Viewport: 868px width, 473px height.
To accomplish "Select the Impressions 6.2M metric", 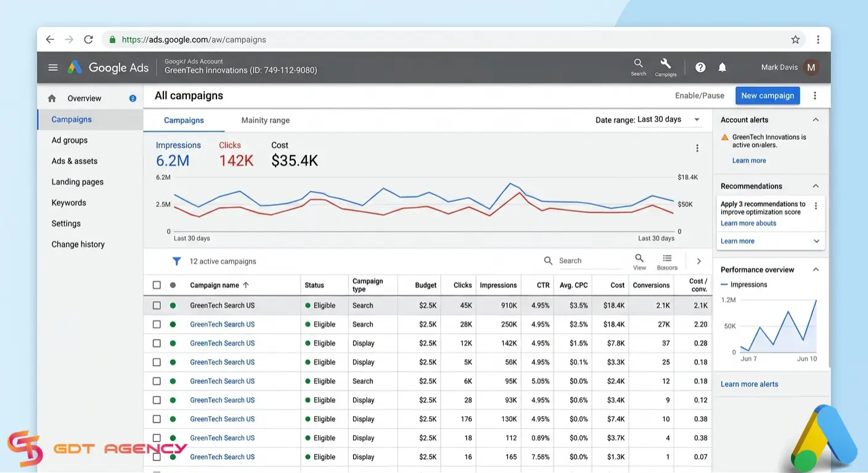I will coord(178,154).
